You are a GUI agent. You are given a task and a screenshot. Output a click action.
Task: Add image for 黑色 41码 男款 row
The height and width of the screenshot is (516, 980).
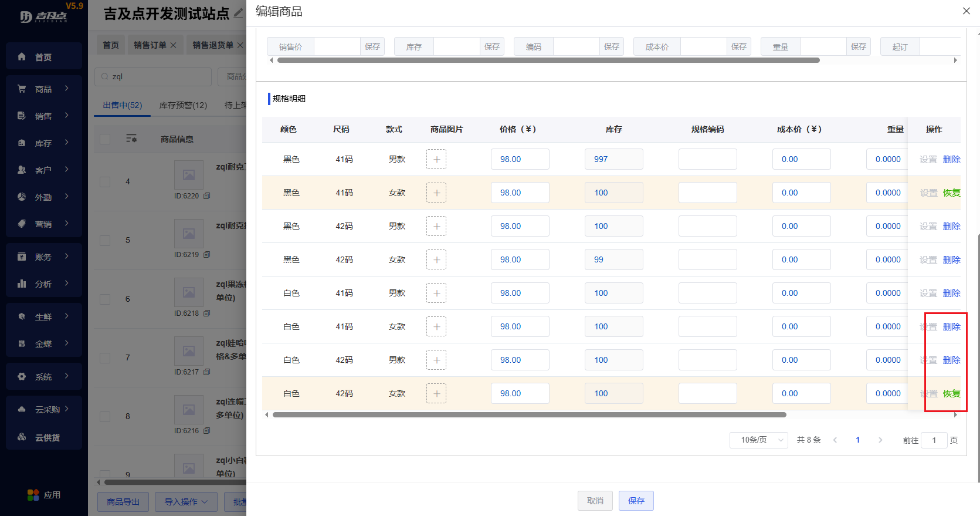coord(436,159)
